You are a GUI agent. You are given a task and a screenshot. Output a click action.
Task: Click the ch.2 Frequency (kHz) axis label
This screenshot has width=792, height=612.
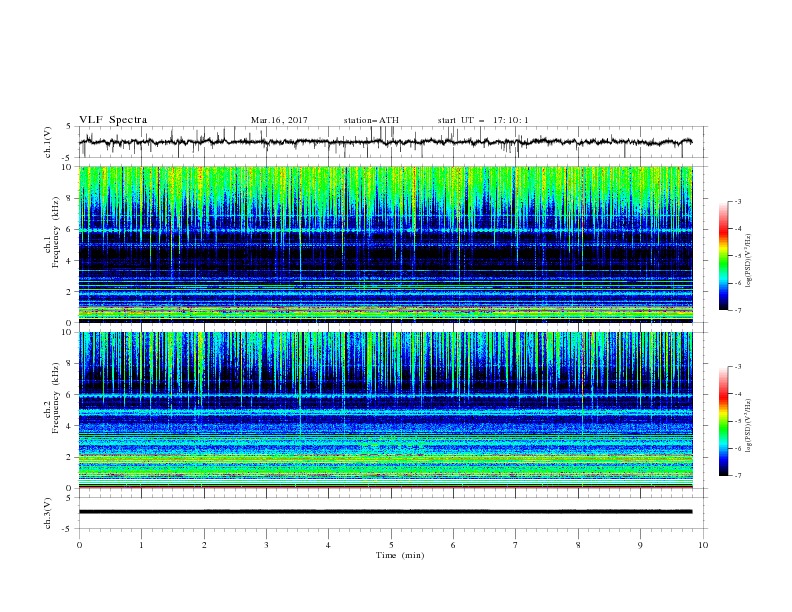[52, 397]
